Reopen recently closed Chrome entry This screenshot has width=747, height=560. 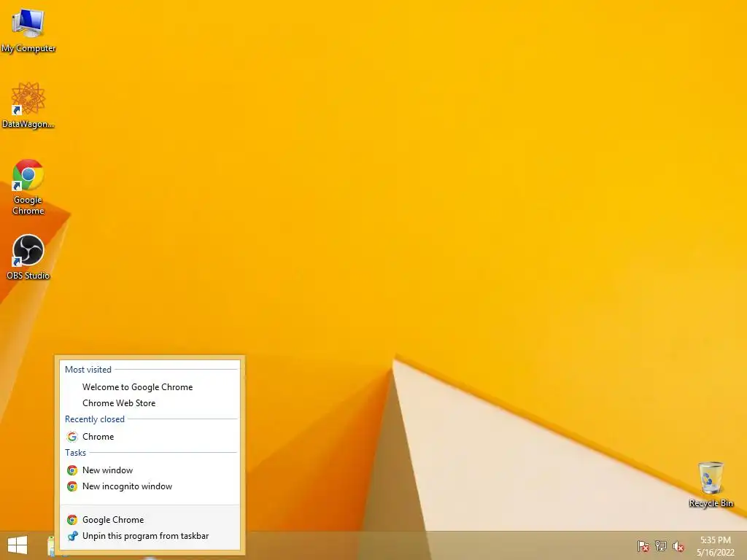tap(150, 437)
